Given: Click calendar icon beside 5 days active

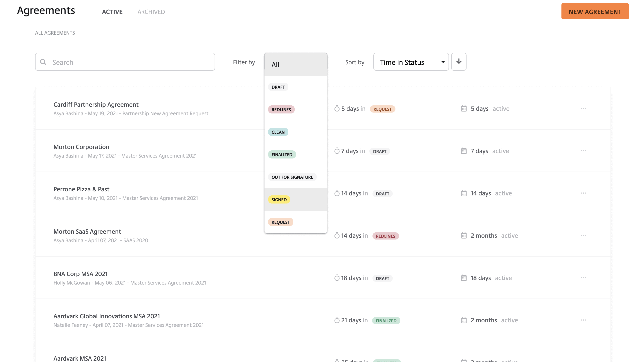Looking at the screenshot, I should [x=464, y=108].
